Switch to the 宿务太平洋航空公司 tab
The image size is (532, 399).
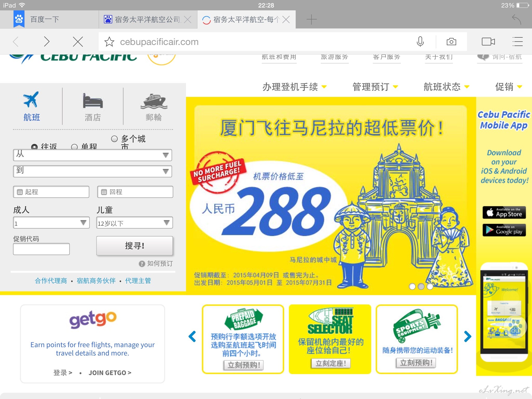coord(148,19)
